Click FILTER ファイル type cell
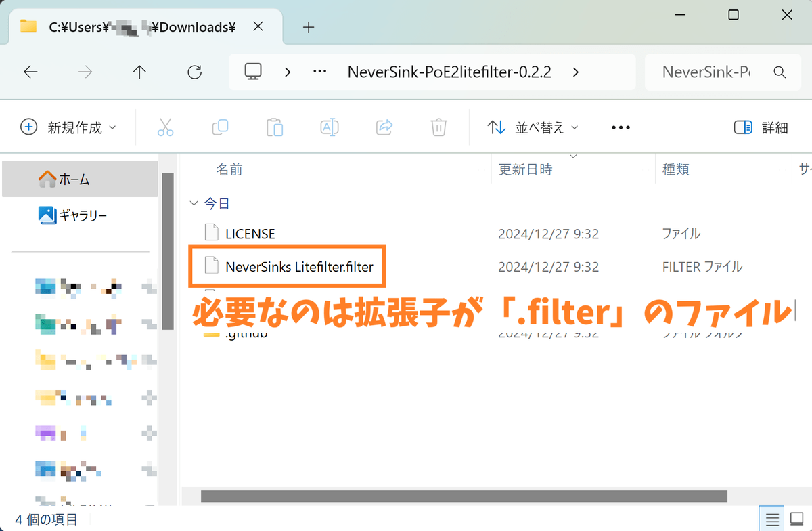This screenshot has height=531, width=812. 702,267
